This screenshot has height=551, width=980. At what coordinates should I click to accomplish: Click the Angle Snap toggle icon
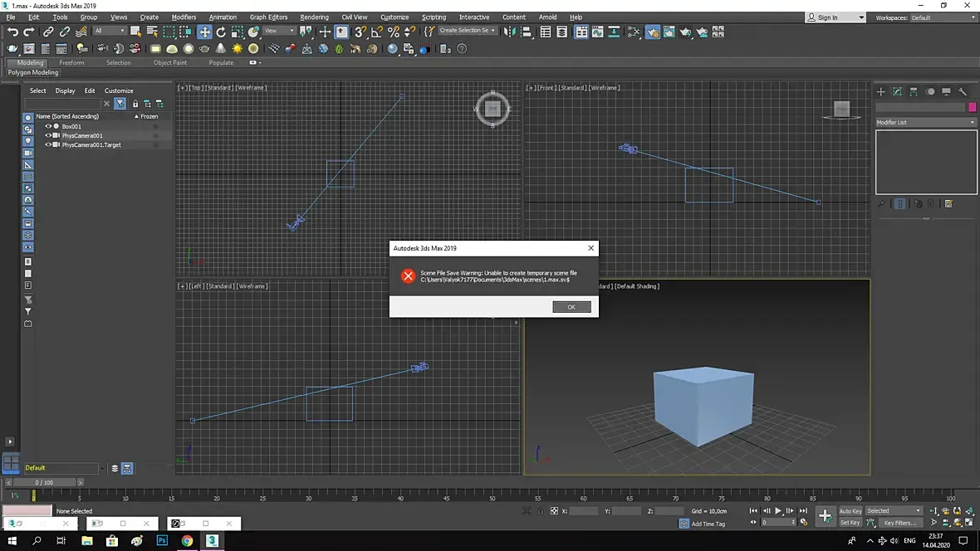(376, 32)
